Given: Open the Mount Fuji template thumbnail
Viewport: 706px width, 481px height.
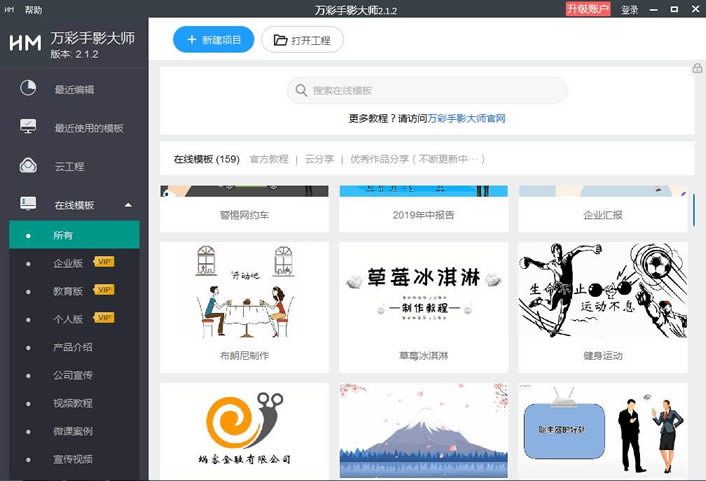Looking at the screenshot, I should click(424, 431).
